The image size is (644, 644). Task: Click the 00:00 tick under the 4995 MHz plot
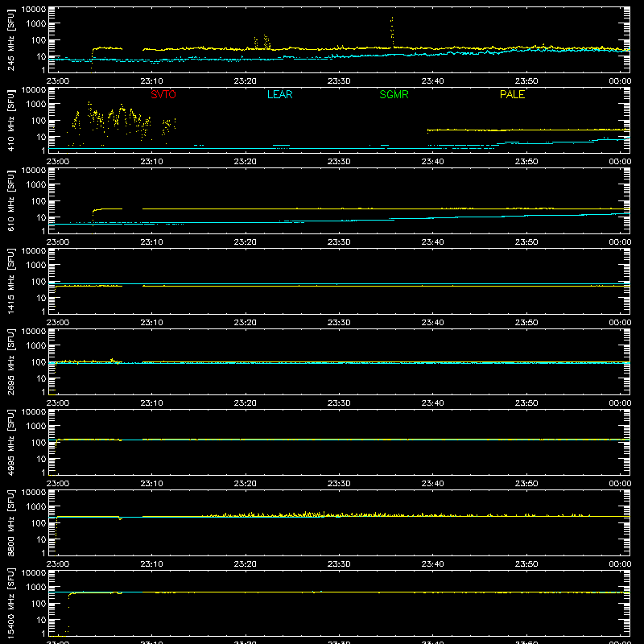tap(620, 484)
